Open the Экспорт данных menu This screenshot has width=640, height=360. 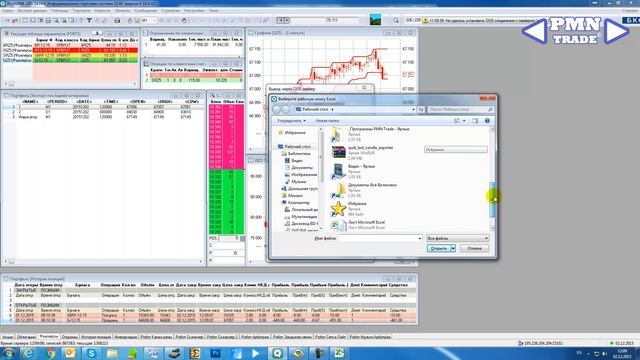coord(31,11)
